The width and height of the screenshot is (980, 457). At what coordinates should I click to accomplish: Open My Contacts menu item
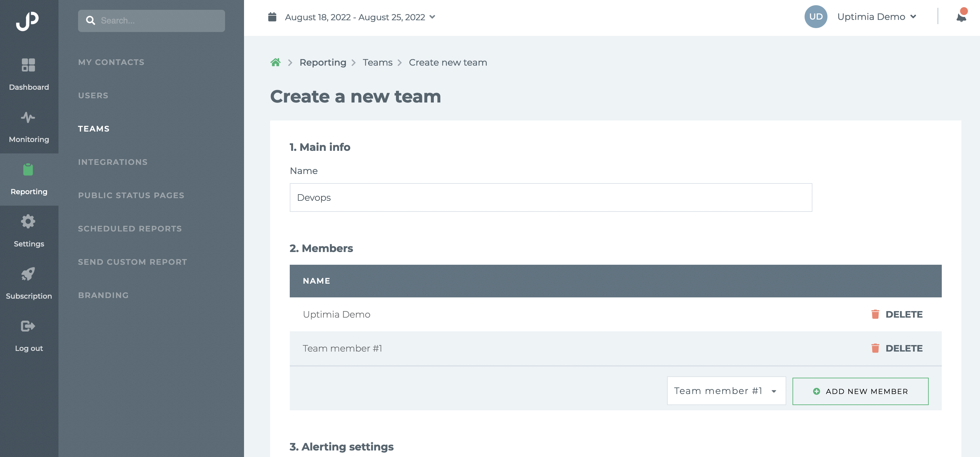(x=111, y=62)
